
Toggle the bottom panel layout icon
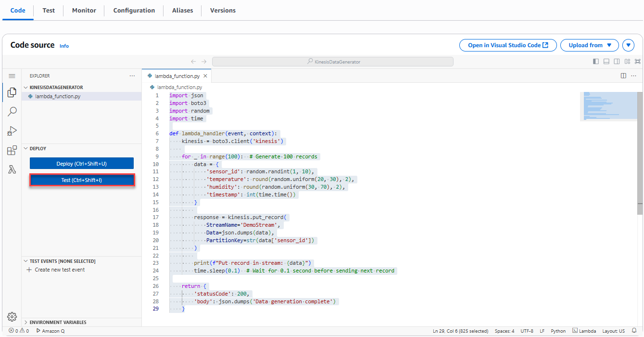606,62
